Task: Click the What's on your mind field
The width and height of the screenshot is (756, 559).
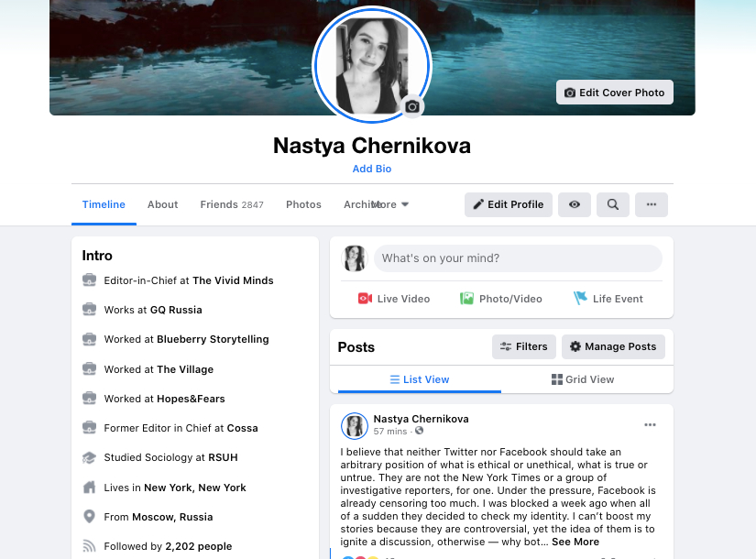Action: click(x=518, y=258)
